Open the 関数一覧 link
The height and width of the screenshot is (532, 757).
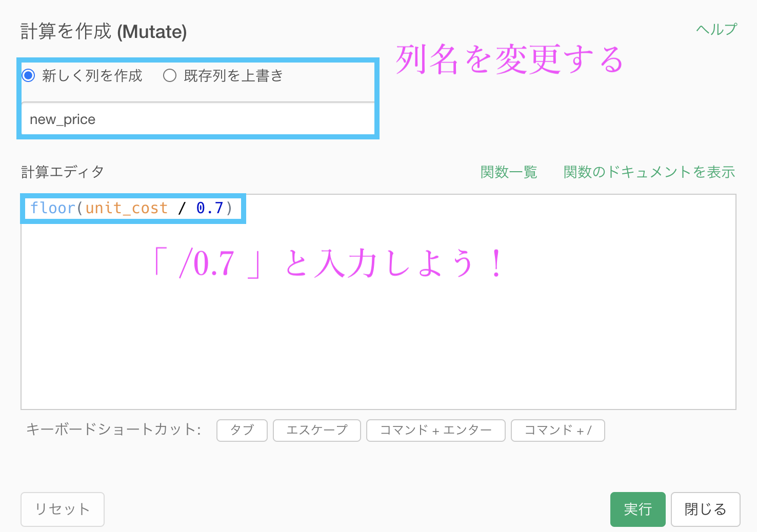tap(509, 172)
